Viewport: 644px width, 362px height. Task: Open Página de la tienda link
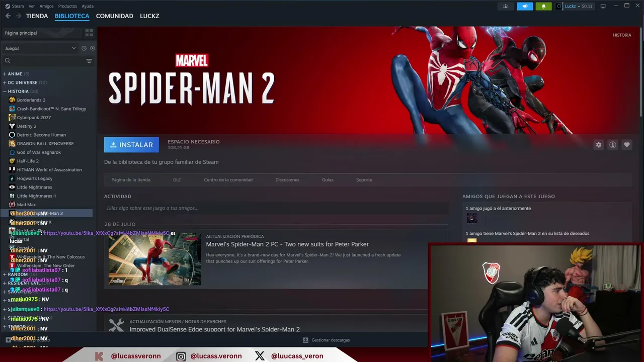[x=131, y=179]
